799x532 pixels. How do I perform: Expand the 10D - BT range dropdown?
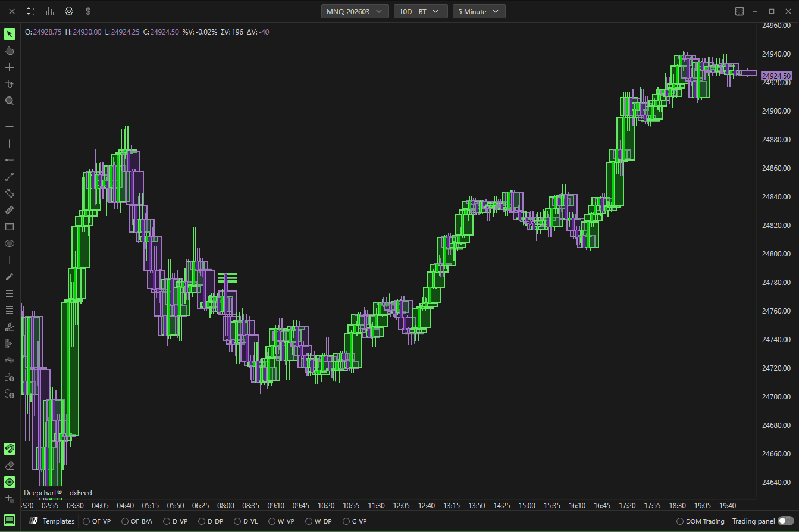(421, 11)
